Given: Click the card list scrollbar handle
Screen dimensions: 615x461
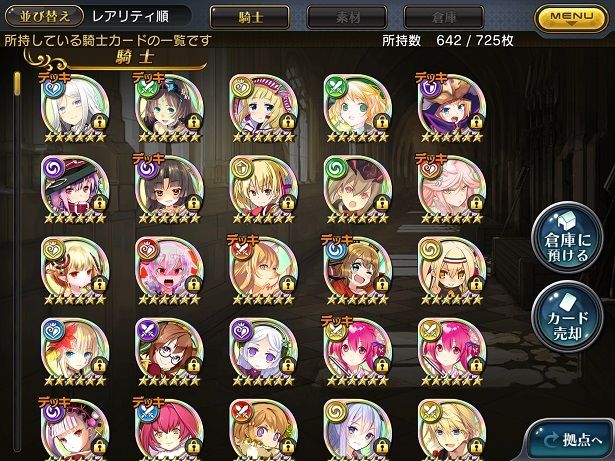Looking at the screenshot, I should [x=16, y=84].
